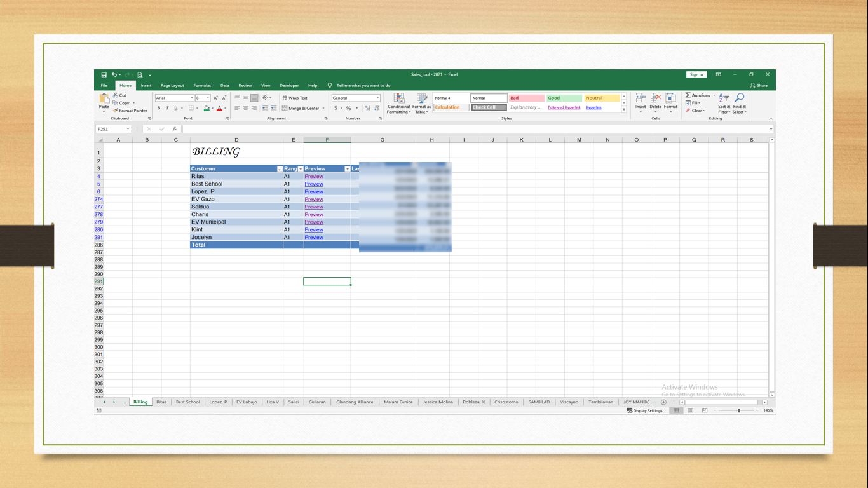Open Find & Select menu
Image resolution: width=868 pixels, height=488 pixels.
point(739,104)
